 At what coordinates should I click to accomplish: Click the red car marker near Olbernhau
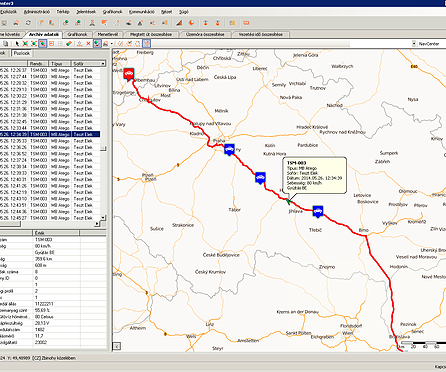point(129,74)
